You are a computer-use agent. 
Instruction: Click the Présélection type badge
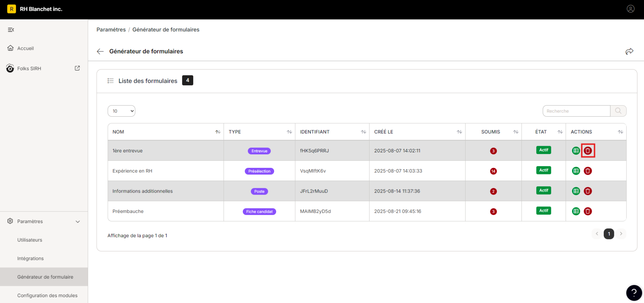(x=259, y=171)
